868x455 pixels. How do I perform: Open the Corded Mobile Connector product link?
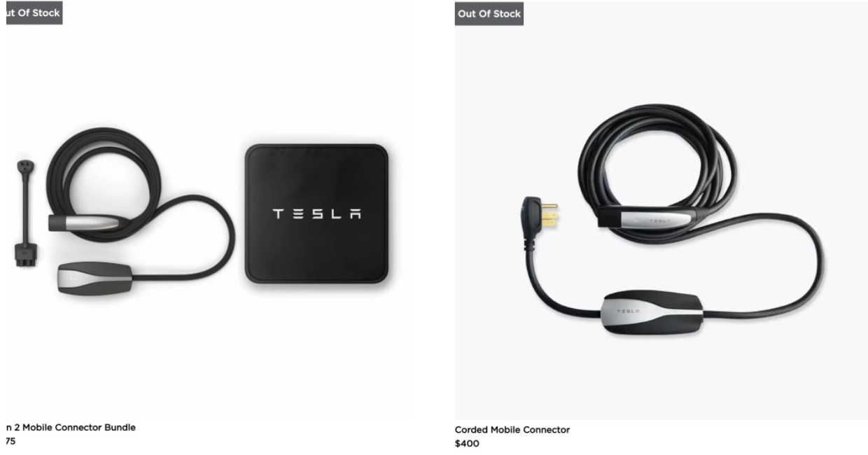coord(512,430)
